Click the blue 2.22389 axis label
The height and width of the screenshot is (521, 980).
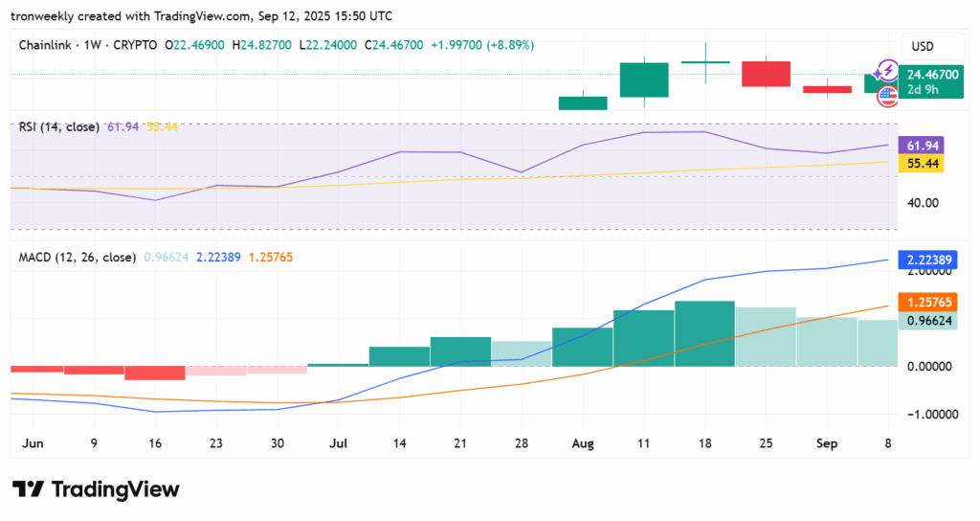pyautogui.click(x=927, y=260)
